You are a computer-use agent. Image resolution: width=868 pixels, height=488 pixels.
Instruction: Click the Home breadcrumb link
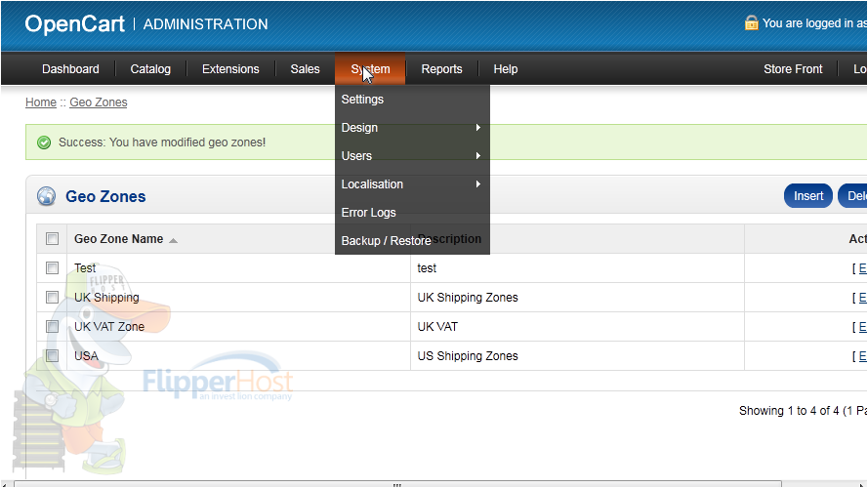(41, 102)
